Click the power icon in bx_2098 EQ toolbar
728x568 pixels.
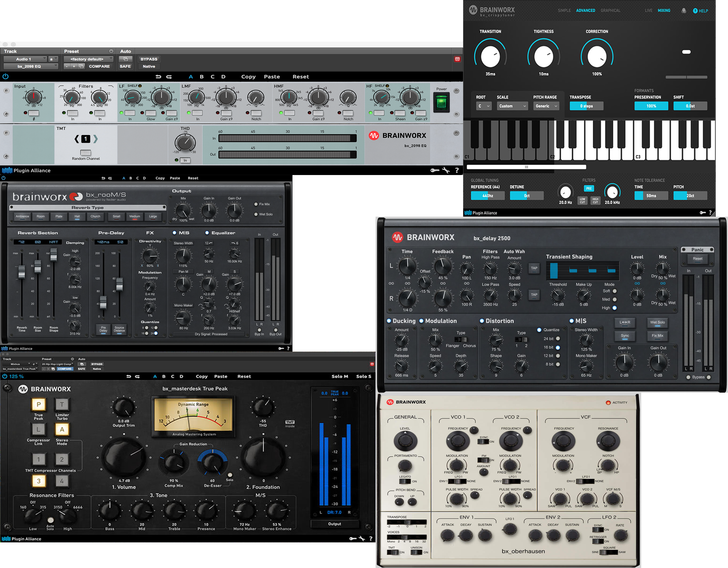[5, 76]
